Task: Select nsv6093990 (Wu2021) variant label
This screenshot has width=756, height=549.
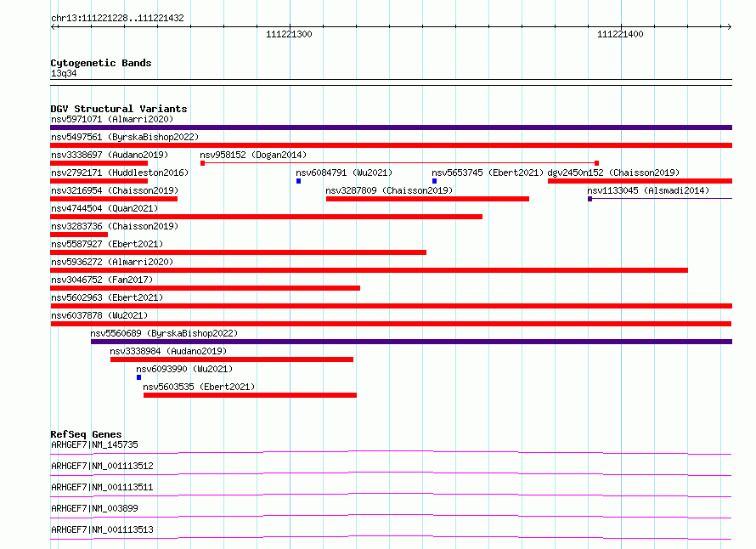Action: [184, 369]
